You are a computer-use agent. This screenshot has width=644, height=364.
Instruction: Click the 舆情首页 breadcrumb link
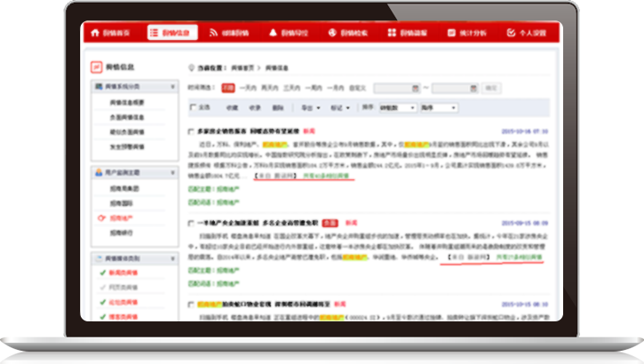(242, 68)
